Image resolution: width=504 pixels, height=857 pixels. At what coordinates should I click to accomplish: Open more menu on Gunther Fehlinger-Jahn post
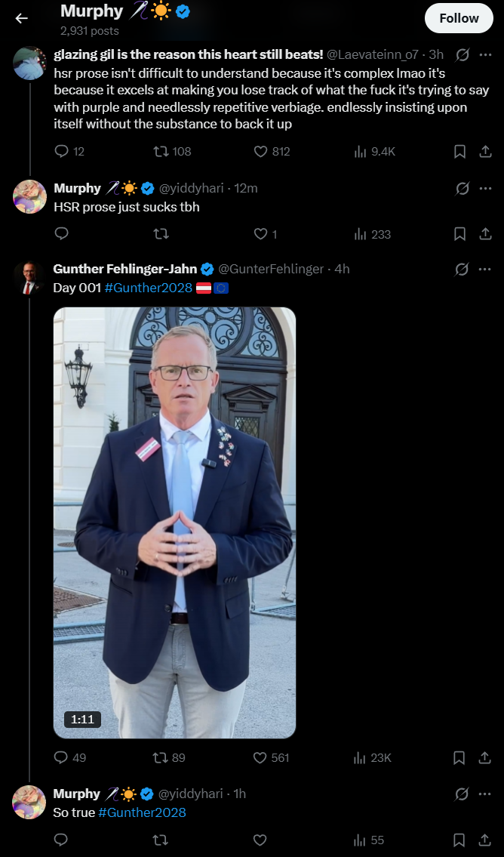click(x=485, y=269)
